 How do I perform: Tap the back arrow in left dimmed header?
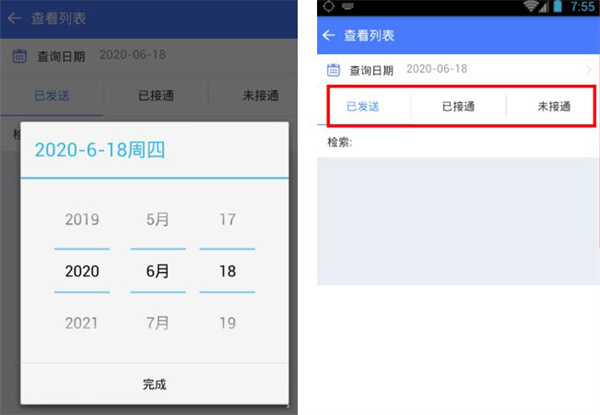coord(14,18)
